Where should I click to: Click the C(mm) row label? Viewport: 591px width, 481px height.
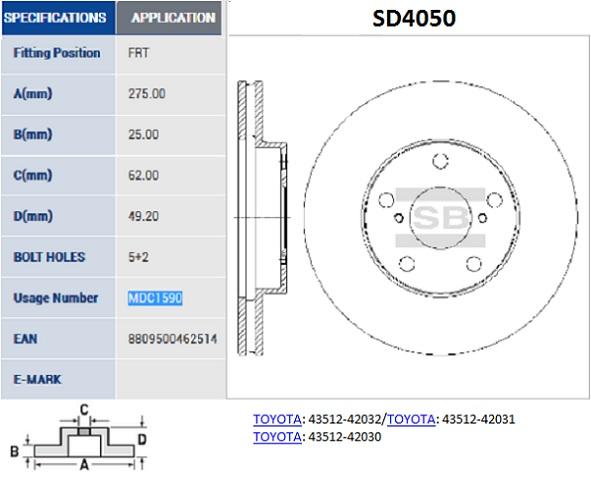pyautogui.click(x=33, y=175)
